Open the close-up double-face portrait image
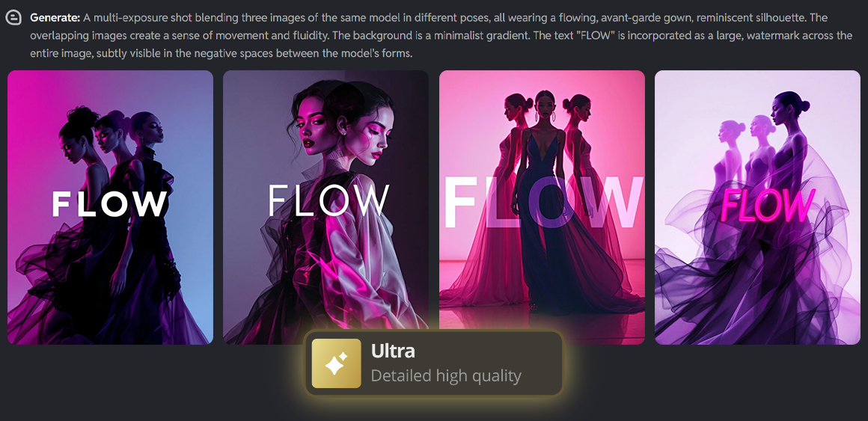The width and height of the screenshot is (868, 421). 325,207
